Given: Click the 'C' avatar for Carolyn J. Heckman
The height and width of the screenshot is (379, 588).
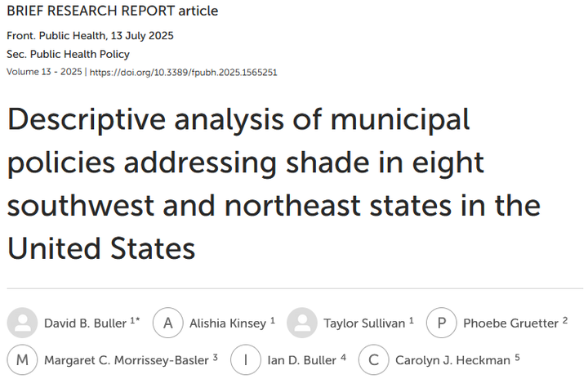Looking at the screenshot, I should point(374,359).
